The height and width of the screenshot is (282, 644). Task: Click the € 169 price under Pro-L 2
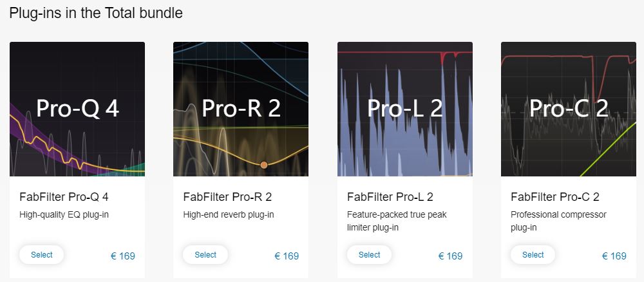[451, 256]
